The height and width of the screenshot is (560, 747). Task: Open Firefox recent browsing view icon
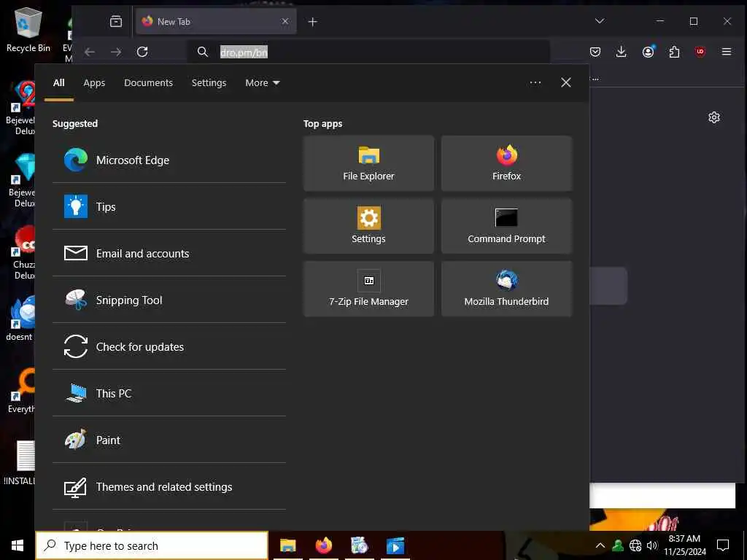coord(116,21)
